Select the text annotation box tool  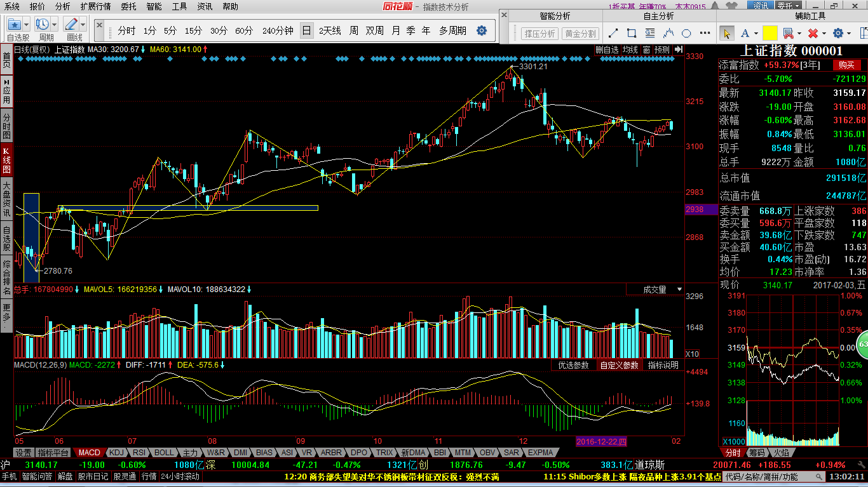point(650,33)
